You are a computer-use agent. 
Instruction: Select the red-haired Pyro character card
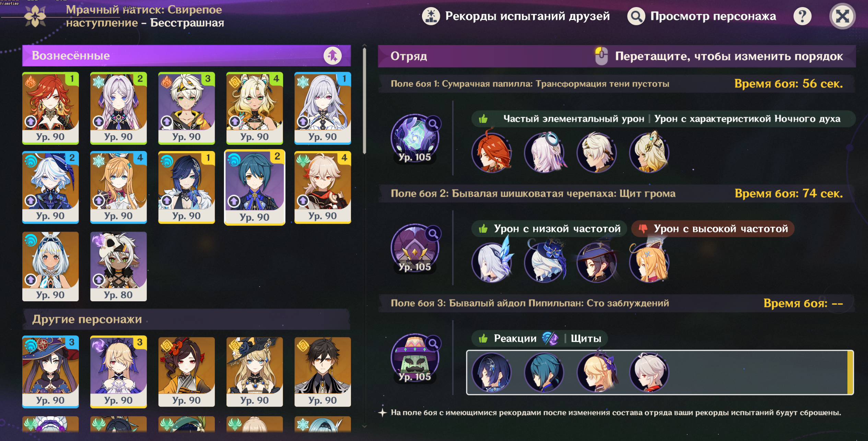(50, 108)
